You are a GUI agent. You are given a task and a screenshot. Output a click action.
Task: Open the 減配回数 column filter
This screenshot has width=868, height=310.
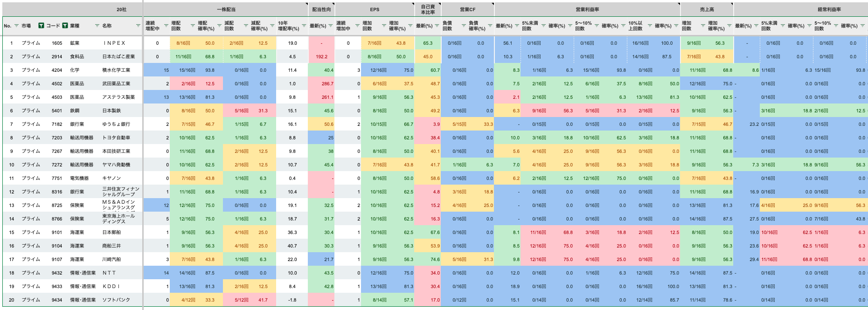pyautogui.click(x=246, y=26)
